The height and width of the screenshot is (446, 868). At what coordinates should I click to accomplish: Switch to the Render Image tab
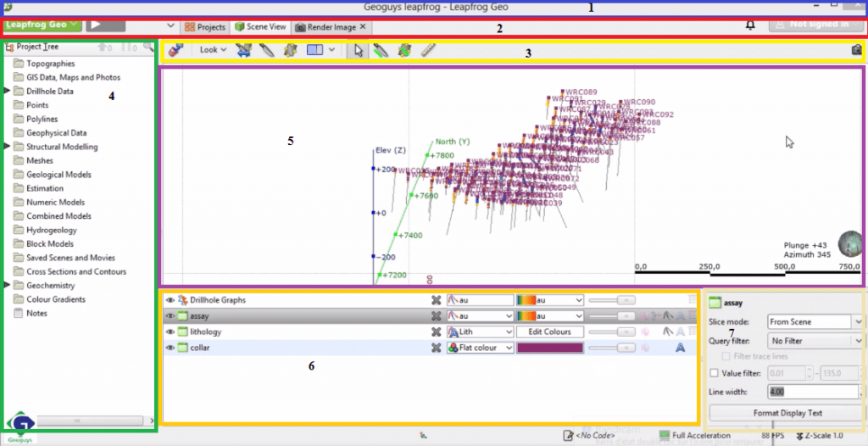tap(325, 27)
